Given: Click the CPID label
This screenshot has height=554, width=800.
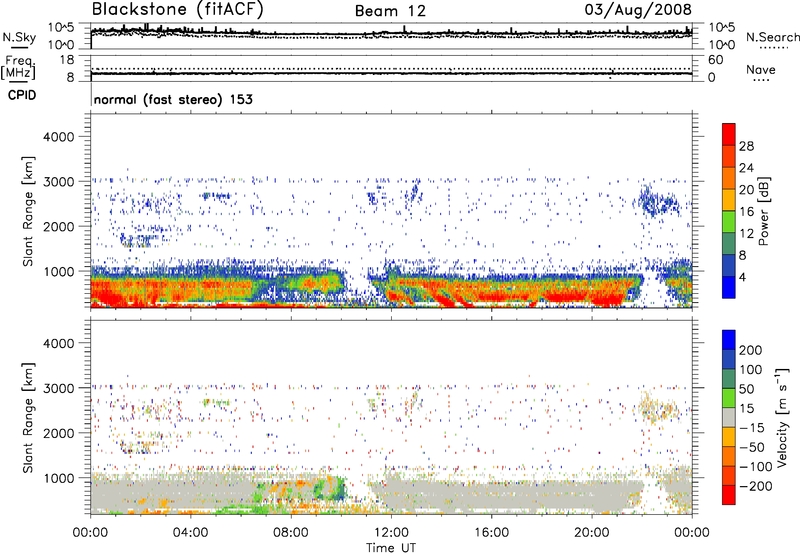Looking at the screenshot, I should tap(22, 95).
